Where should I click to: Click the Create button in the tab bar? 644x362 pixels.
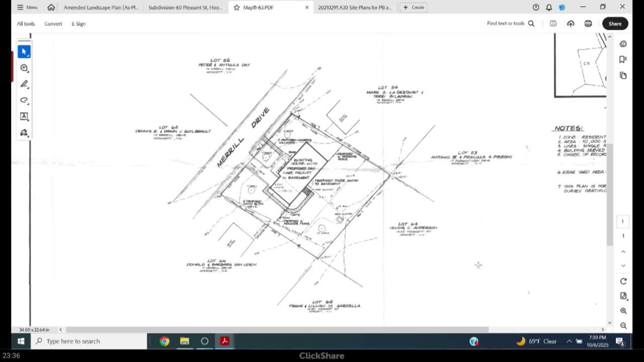pos(414,8)
